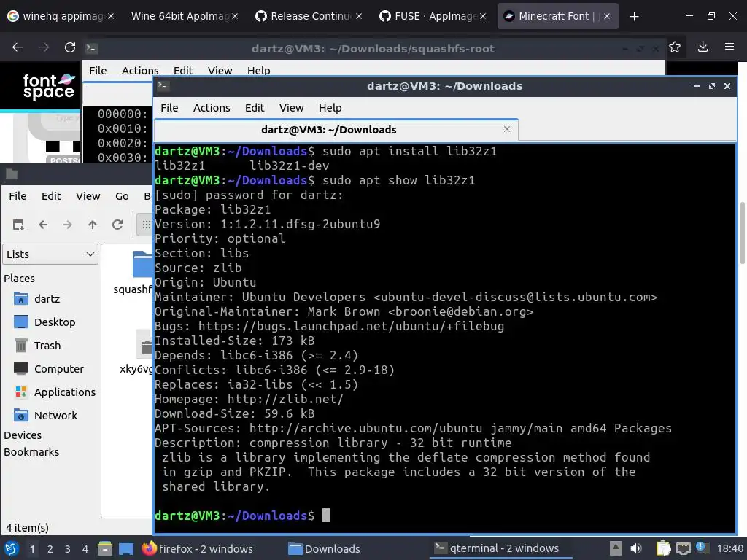Close the Minecraft Font browser tab

click(x=606, y=17)
